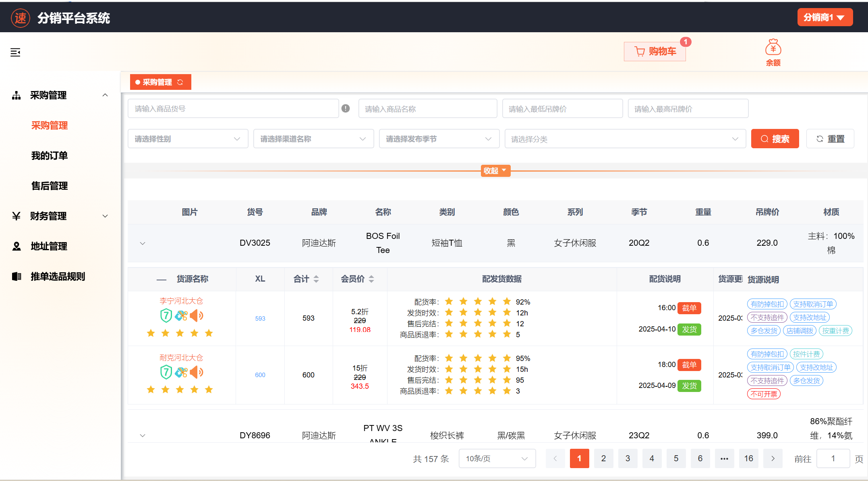The width and height of the screenshot is (868, 481).
Task: Click the balance (余额) money bag icon
Action: click(x=773, y=48)
